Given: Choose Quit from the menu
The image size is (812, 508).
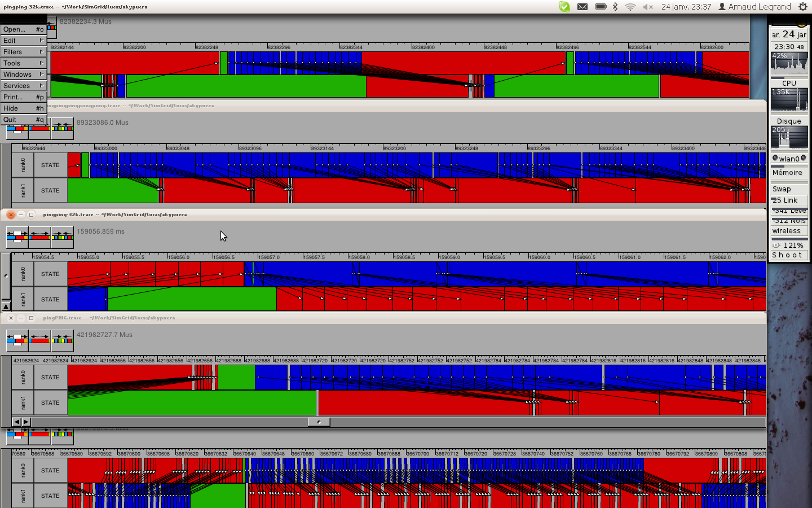Looking at the screenshot, I should pyautogui.click(x=23, y=120).
